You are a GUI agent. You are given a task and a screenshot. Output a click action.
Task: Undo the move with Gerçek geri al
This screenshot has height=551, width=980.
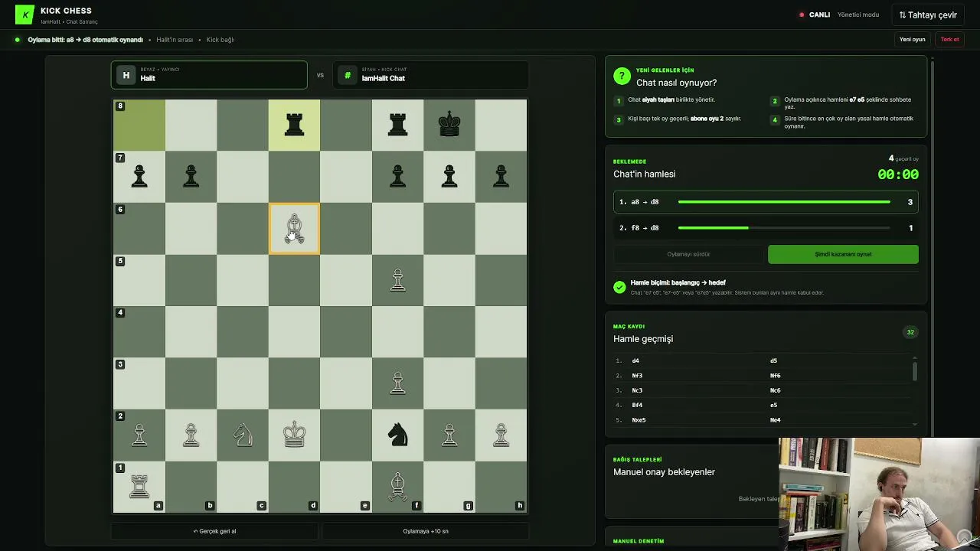click(214, 531)
